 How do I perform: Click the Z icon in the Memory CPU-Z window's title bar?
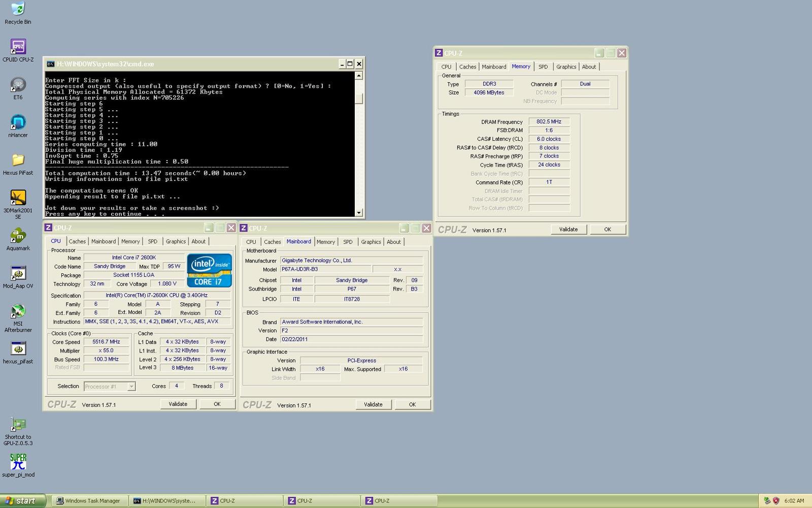tap(439, 53)
